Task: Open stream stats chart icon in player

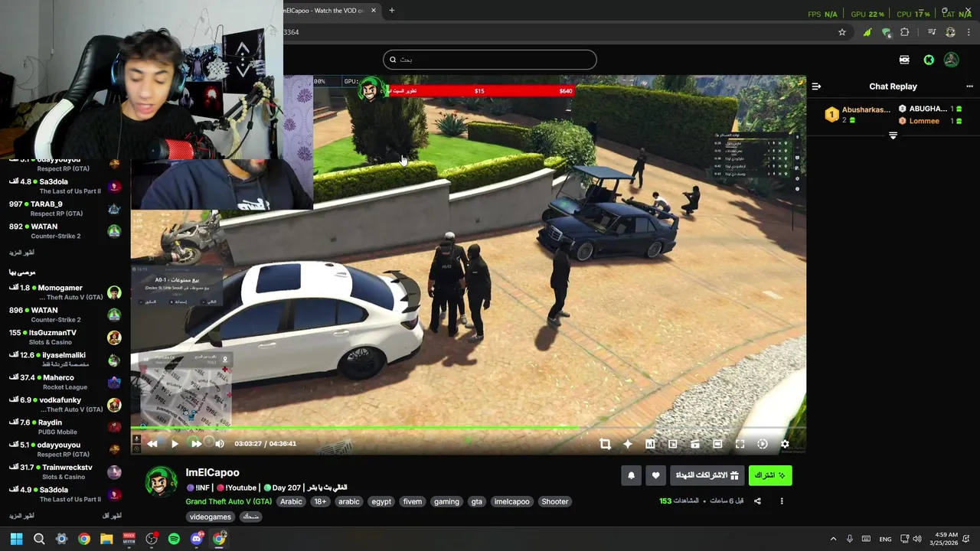Action: point(650,444)
